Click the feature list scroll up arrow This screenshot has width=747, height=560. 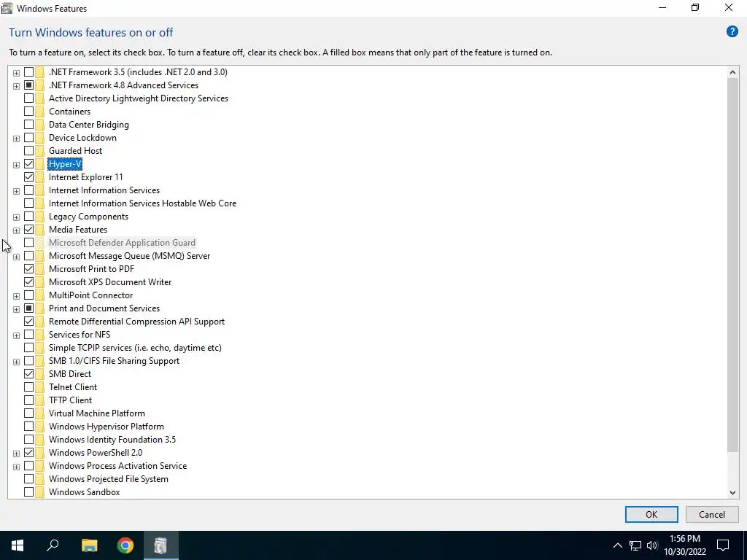(x=732, y=72)
